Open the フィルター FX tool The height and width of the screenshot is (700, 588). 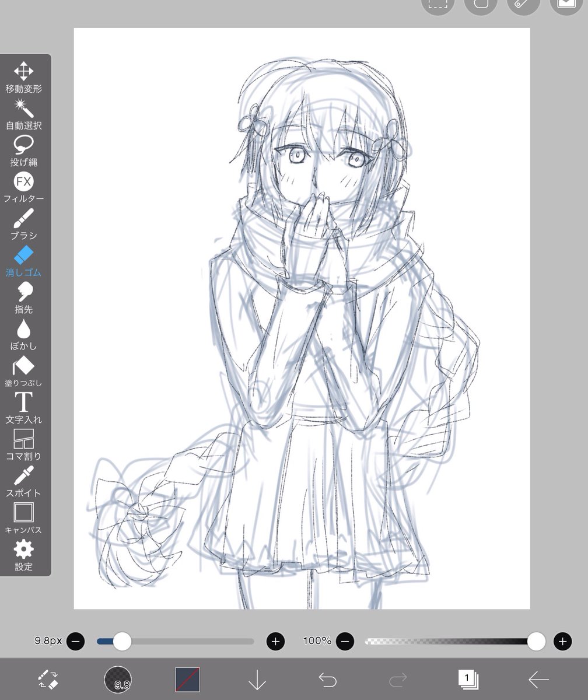(24, 187)
